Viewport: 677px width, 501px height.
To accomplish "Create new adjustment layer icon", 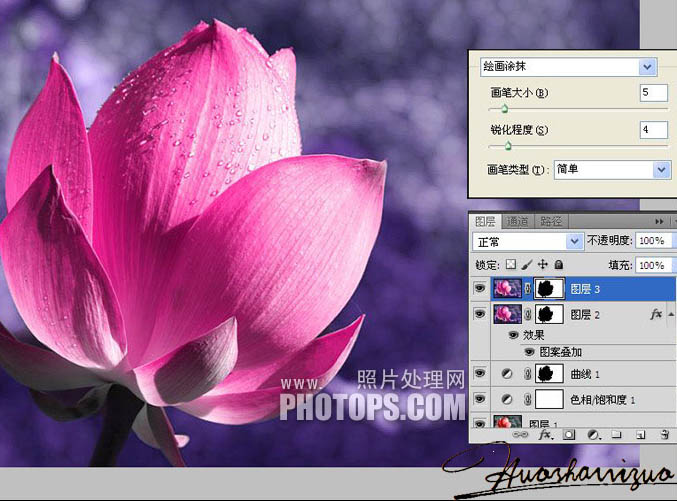I will 592,436.
